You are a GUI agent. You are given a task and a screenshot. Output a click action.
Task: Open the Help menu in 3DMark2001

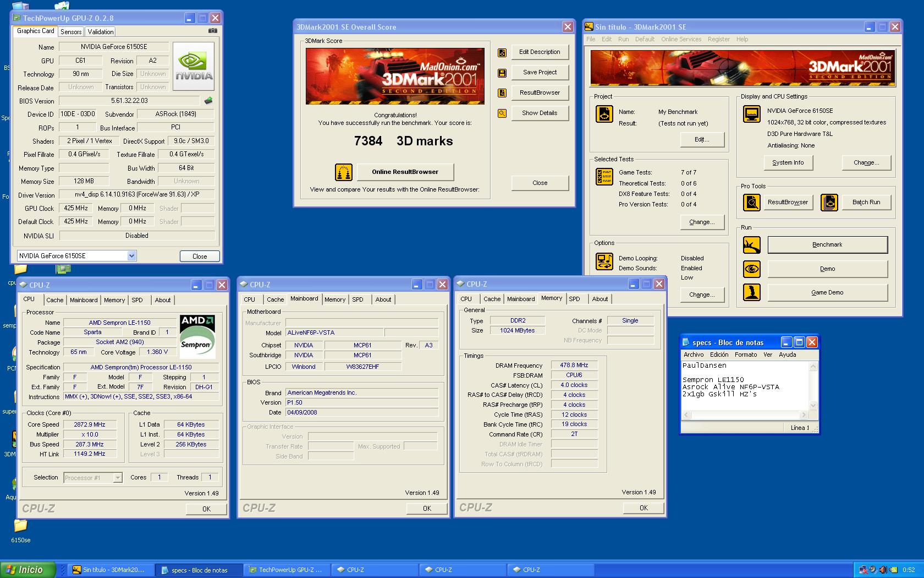(x=742, y=39)
